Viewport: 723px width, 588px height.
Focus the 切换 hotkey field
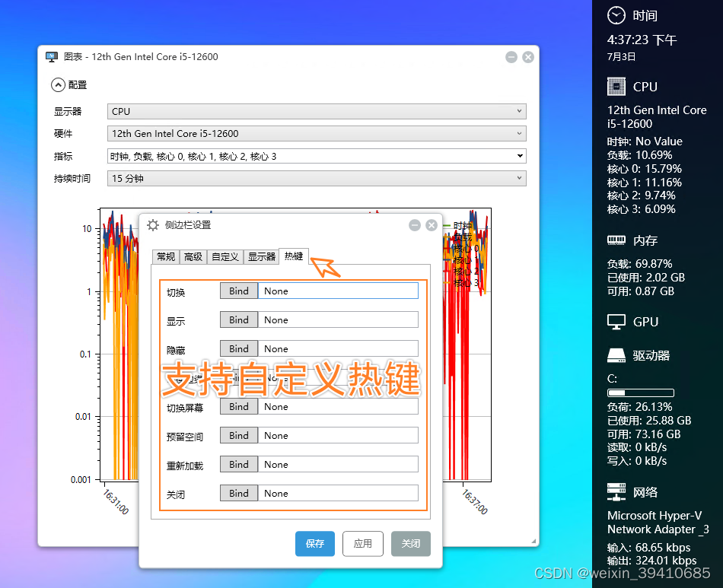coord(338,291)
